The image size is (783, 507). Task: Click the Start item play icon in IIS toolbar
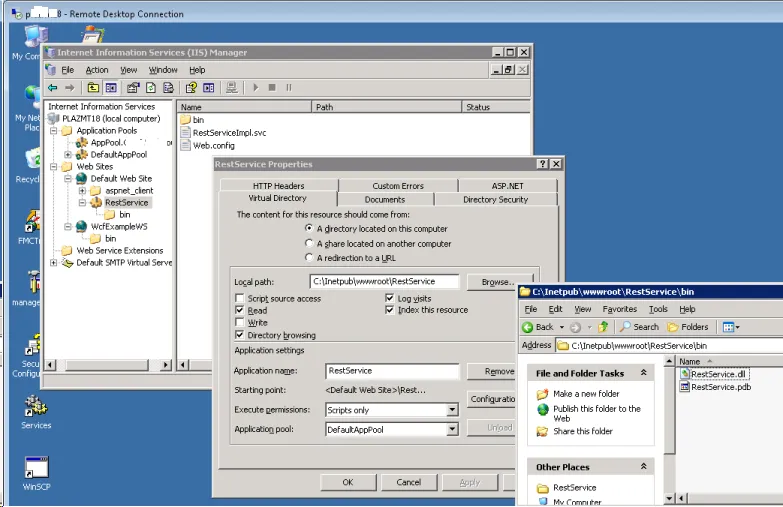click(256, 88)
